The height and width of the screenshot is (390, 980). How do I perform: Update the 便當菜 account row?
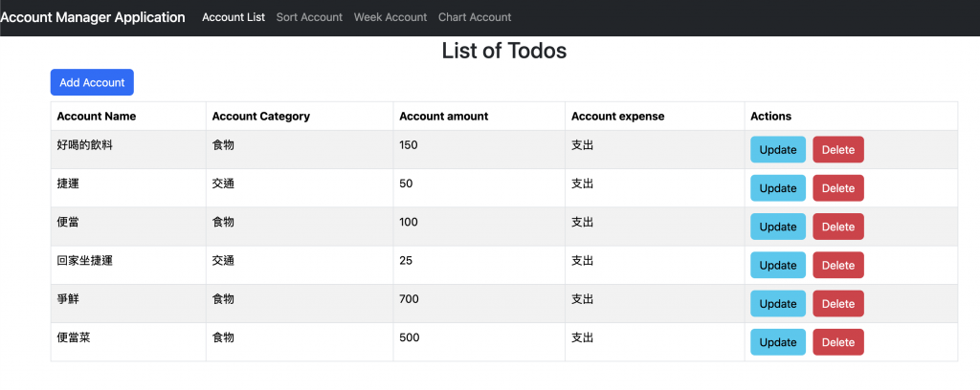tap(777, 342)
